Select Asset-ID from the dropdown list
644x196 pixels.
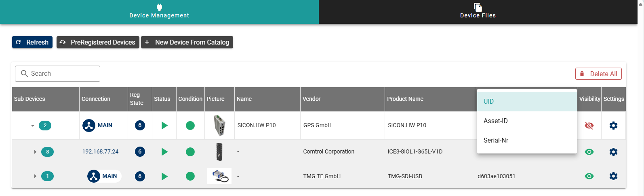coord(496,121)
